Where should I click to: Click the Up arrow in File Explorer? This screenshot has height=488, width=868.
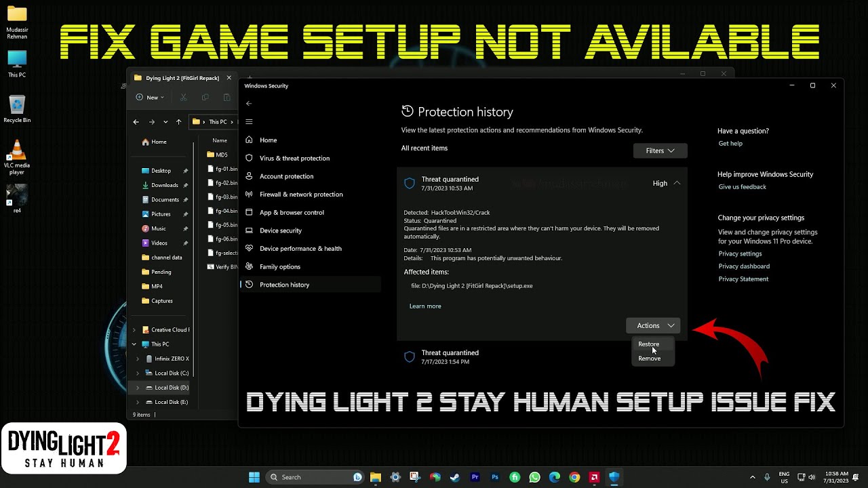point(178,122)
